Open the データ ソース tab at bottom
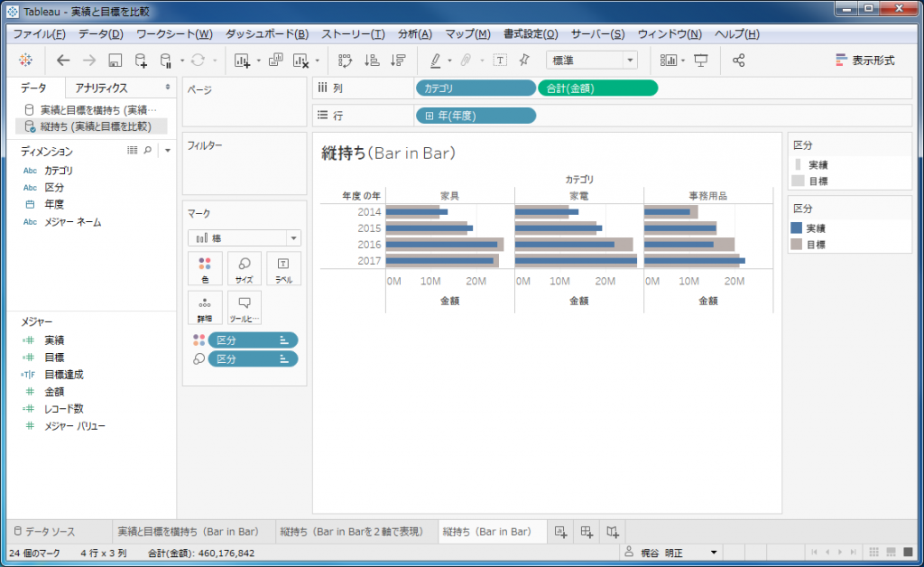The image size is (924, 567). [50, 532]
